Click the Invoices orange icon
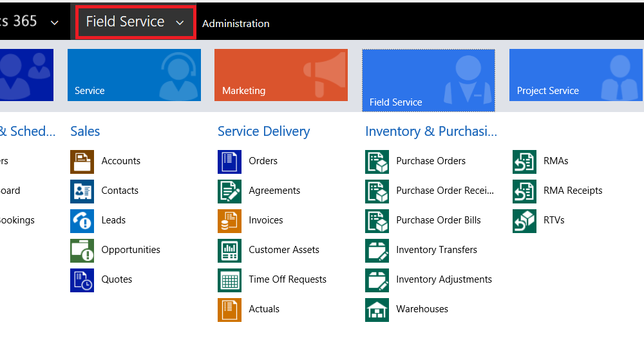This screenshot has height=338, width=644. pos(230,221)
